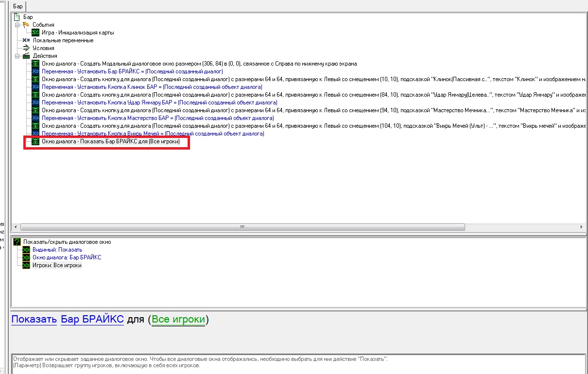Image resolution: width=588 pixels, height=374 pixels.
Task: Collapse the Действия tree node
Action: coord(17,56)
